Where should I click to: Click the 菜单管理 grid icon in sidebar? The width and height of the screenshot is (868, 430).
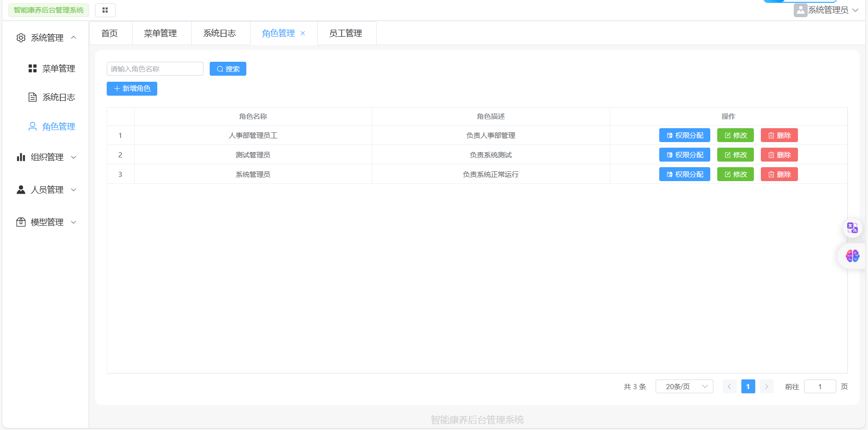[32, 68]
